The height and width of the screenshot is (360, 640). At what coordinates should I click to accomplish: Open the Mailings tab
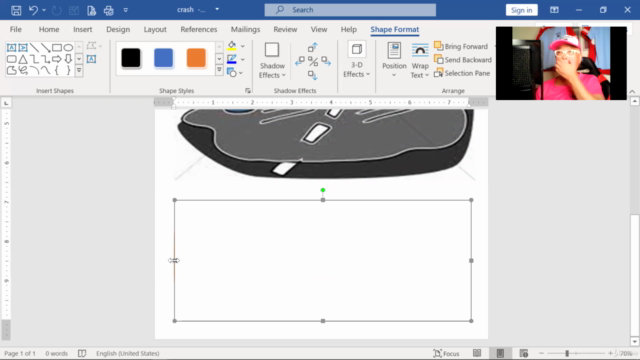[245, 29]
